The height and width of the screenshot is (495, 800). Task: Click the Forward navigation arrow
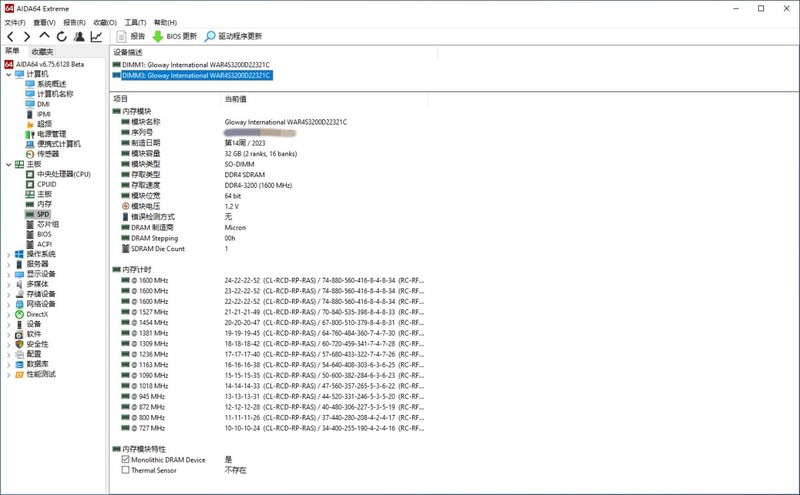[x=27, y=36]
